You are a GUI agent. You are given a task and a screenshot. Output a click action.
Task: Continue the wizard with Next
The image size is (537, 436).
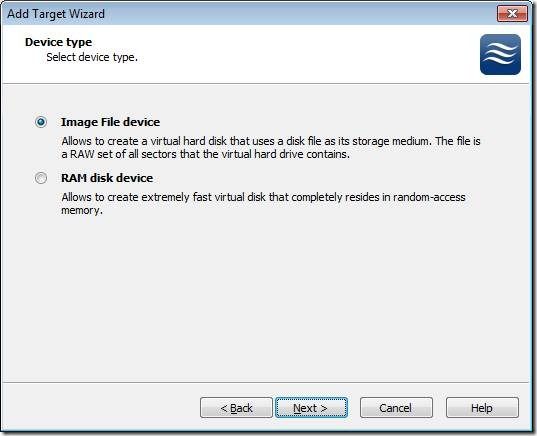pos(311,408)
